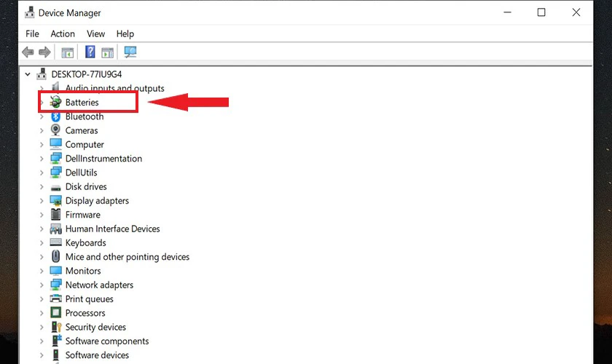Click Scan for hardware changes monitor icon
Screen dimensions: 612x364
coord(130,52)
